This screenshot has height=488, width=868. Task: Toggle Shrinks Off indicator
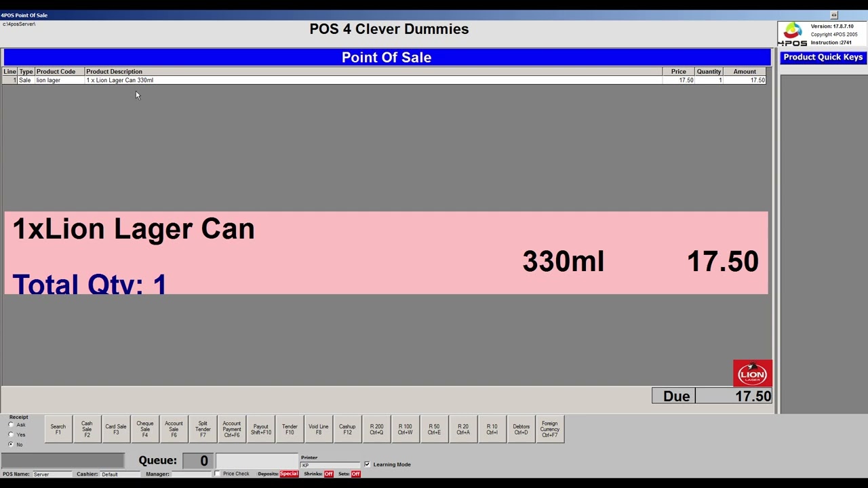[x=328, y=474]
